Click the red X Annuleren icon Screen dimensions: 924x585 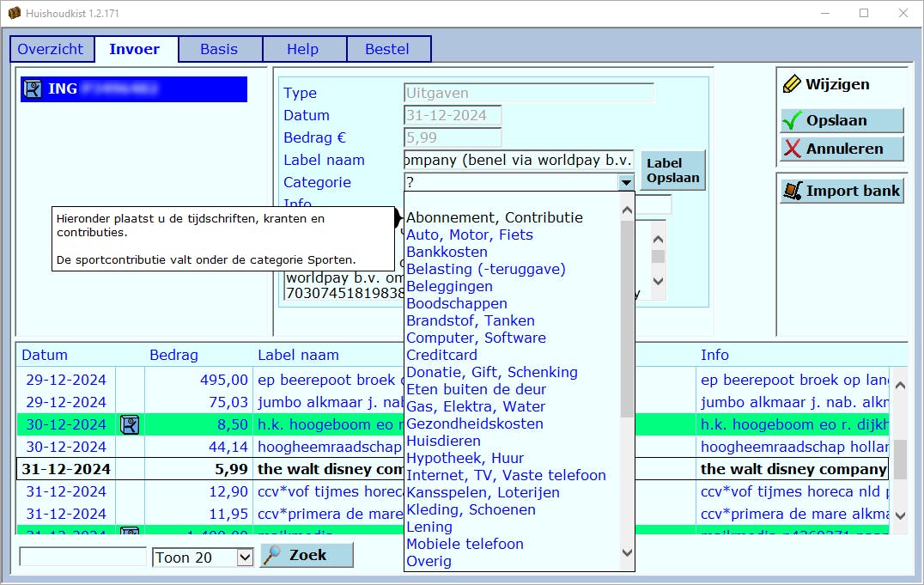point(792,149)
